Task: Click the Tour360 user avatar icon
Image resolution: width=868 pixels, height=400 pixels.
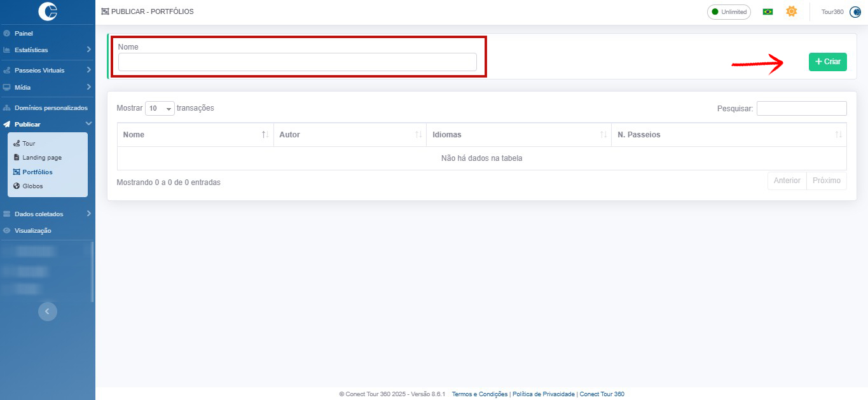Action: [x=855, y=12]
